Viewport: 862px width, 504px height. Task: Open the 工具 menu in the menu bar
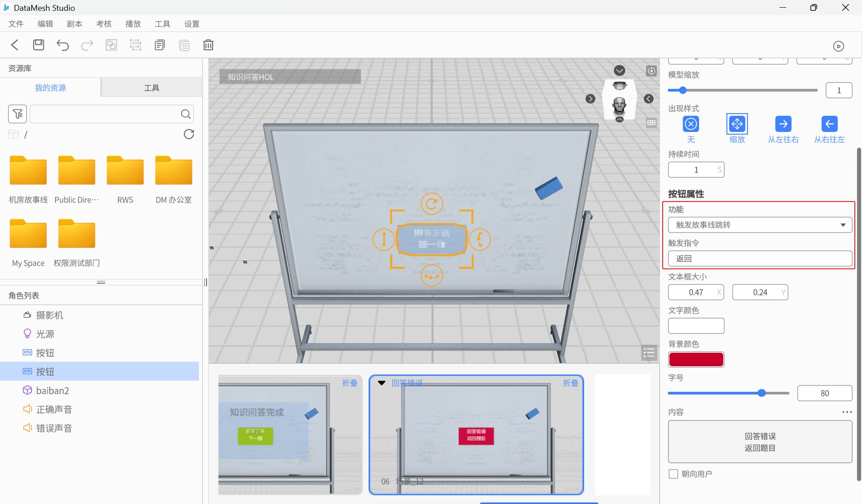tap(163, 24)
